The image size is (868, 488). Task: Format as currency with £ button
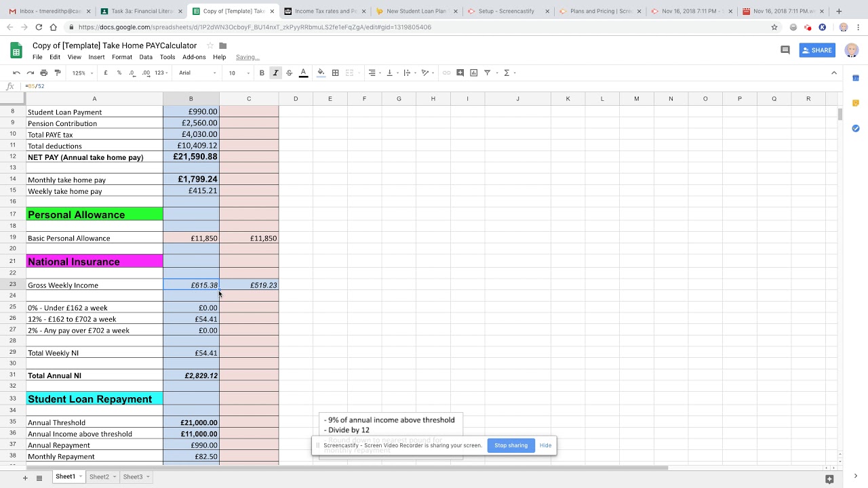tap(106, 73)
